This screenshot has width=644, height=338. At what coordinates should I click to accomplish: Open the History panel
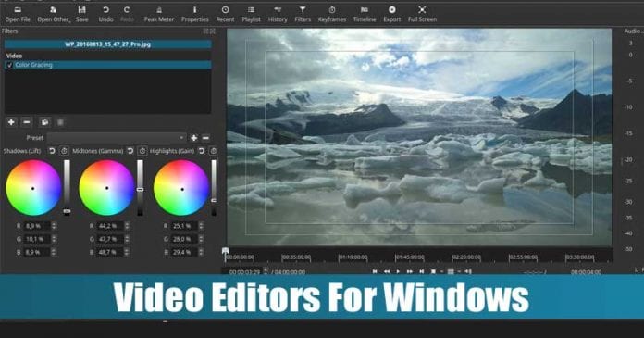coord(278,14)
